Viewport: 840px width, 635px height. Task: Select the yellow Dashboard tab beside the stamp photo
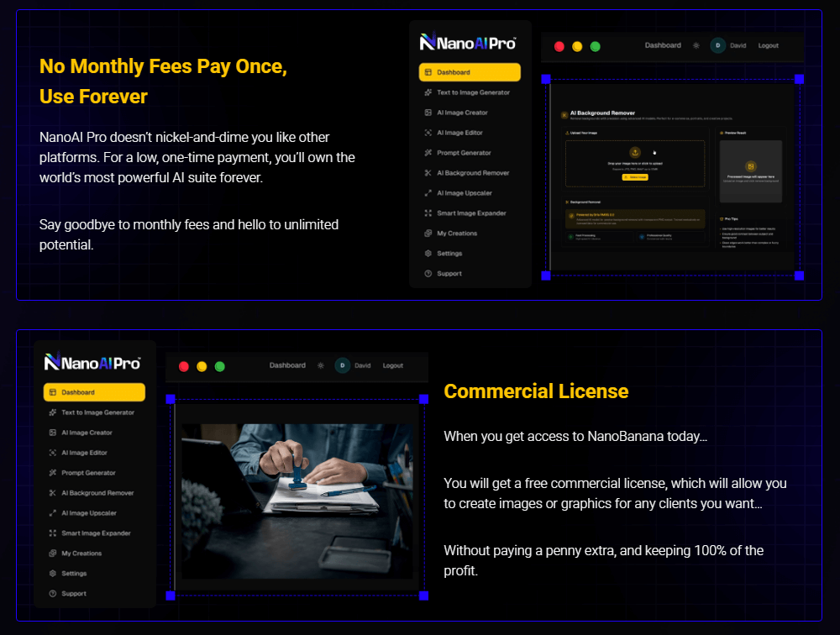pos(94,392)
